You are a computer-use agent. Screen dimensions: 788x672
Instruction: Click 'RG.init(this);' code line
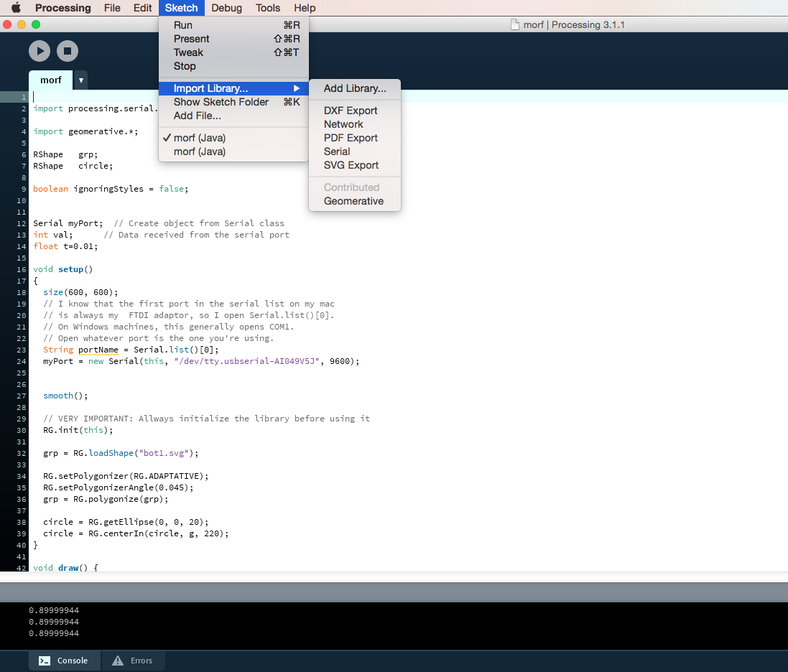click(x=78, y=431)
